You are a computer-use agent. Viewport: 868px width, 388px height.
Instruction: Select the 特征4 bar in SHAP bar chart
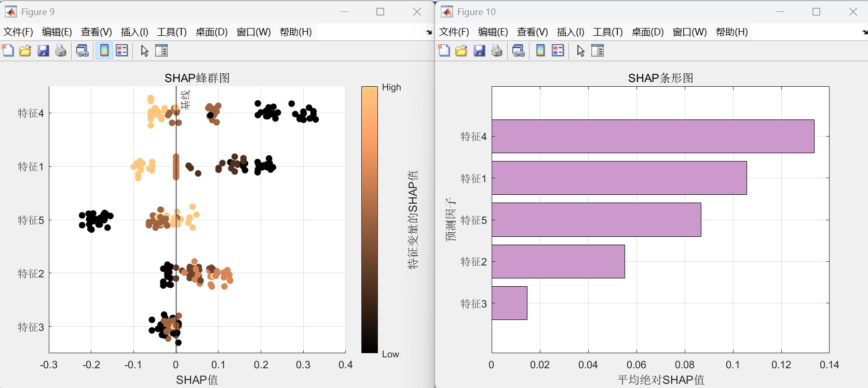(x=653, y=137)
